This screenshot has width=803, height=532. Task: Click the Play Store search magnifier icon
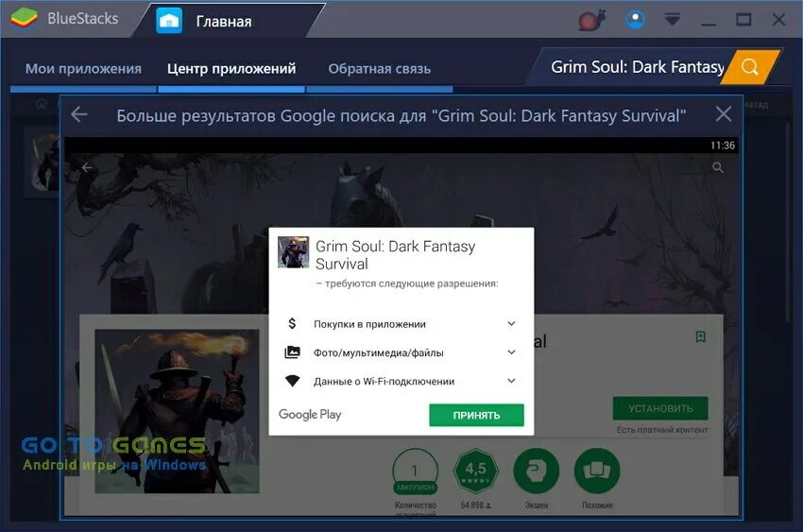[x=718, y=167]
